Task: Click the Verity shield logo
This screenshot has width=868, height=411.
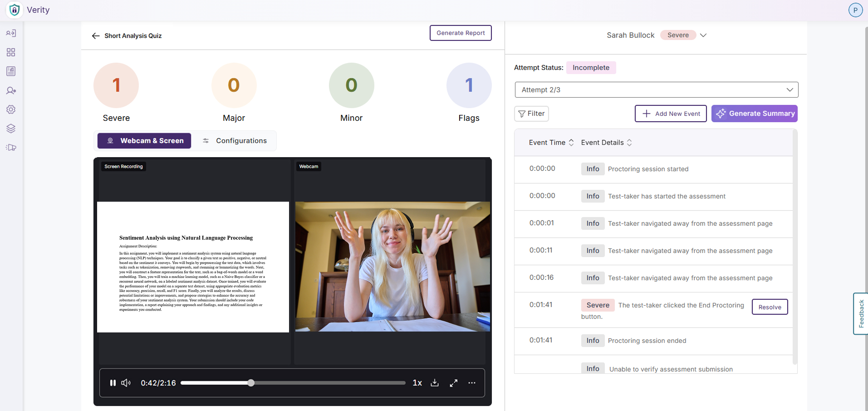Action: click(15, 10)
